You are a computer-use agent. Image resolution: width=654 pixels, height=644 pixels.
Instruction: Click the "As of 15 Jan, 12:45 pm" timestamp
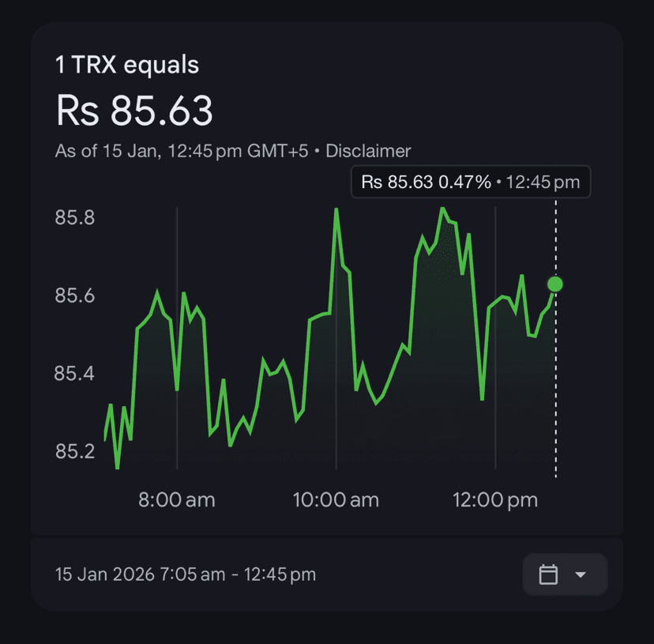pyautogui.click(x=182, y=151)
